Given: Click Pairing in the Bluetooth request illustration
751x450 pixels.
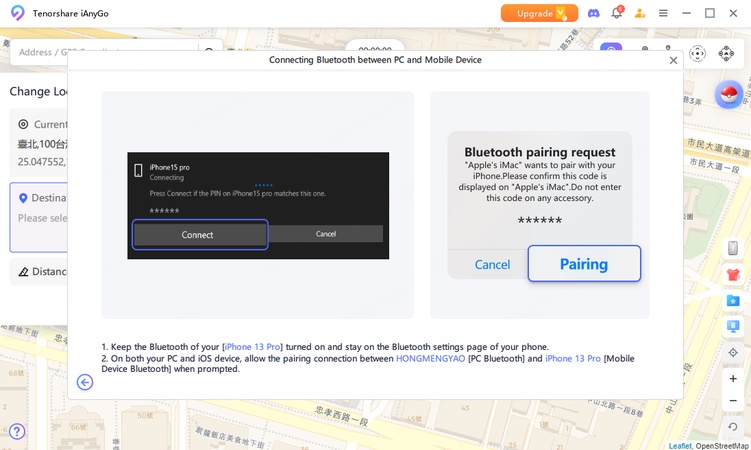Looking at the screenshot, I should click(584, 264).
